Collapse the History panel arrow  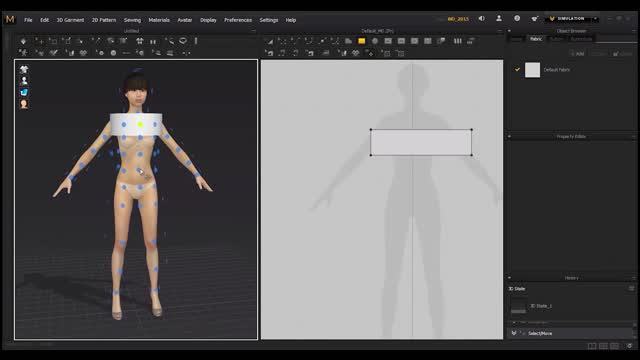tap(509, 278)
